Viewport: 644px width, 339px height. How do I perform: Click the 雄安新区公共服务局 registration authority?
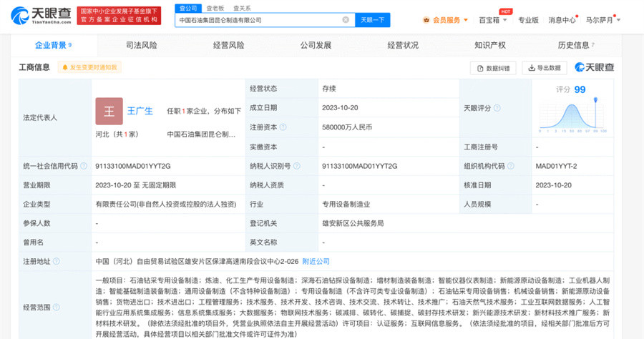coord(353,223)
